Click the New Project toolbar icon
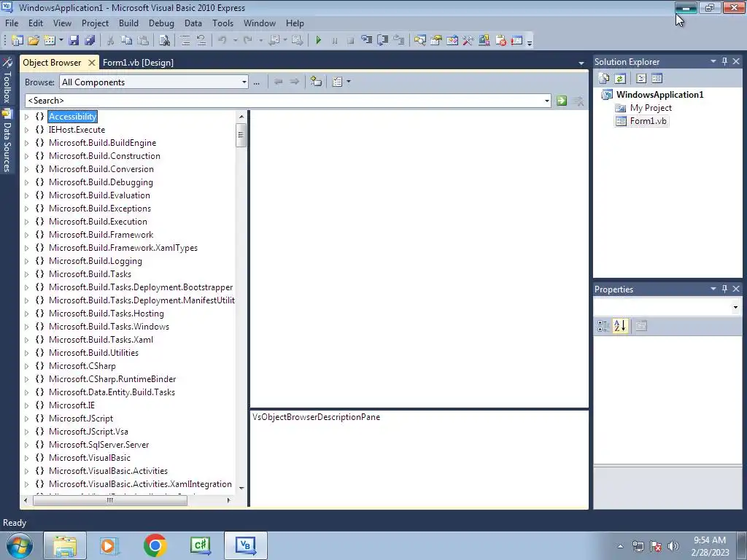This screenshot has width=747, height=560. pos(18,41)
